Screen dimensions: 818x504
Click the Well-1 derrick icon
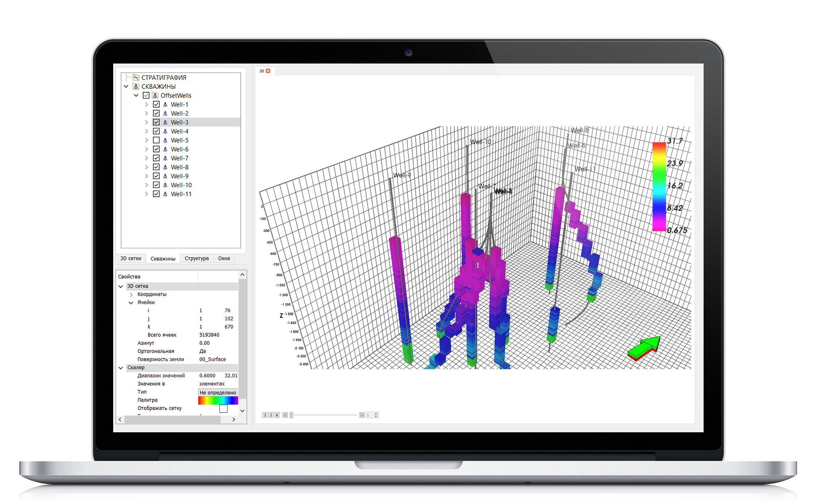165,104
